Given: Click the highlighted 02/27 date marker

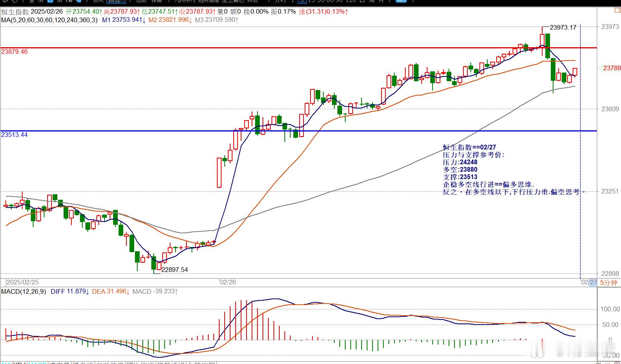Looking at the screenshot, I should [x=589, y=282].
